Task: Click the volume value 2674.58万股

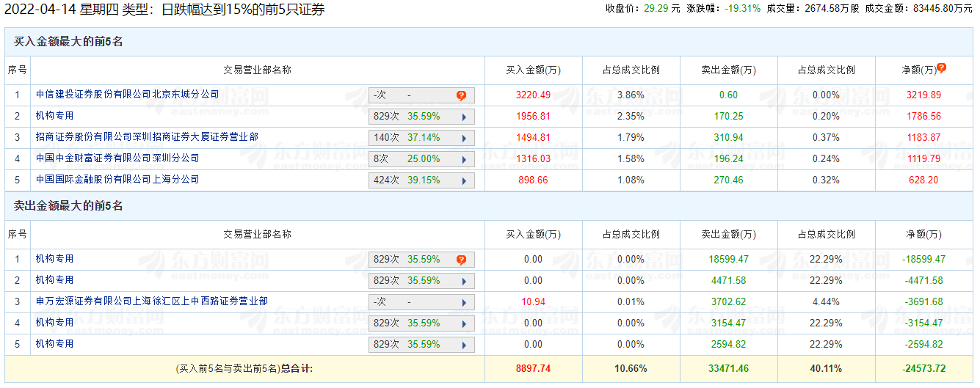Action: (x=832, y=9)
